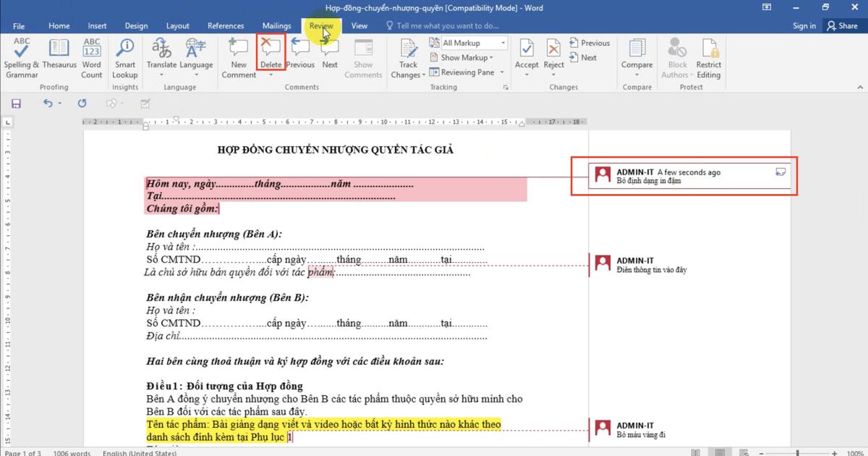Open the Reviewing Pane dropdown arrow

[500, 72]
